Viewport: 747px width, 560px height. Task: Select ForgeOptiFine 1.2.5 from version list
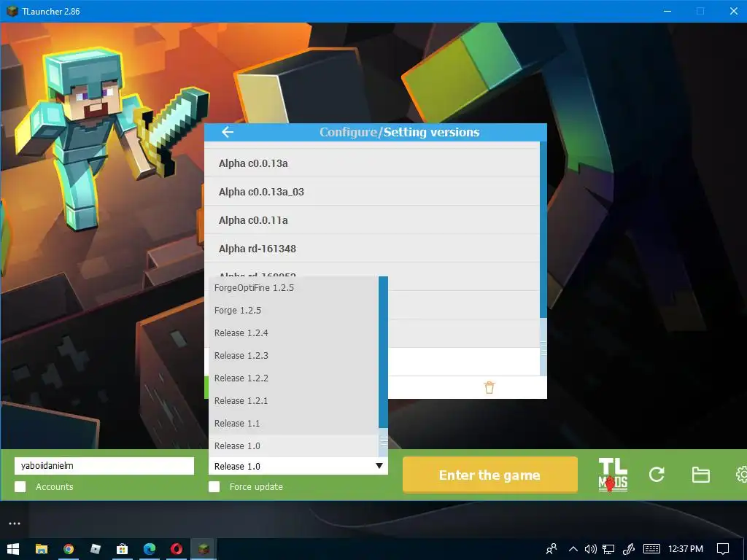tap(293, 287)
